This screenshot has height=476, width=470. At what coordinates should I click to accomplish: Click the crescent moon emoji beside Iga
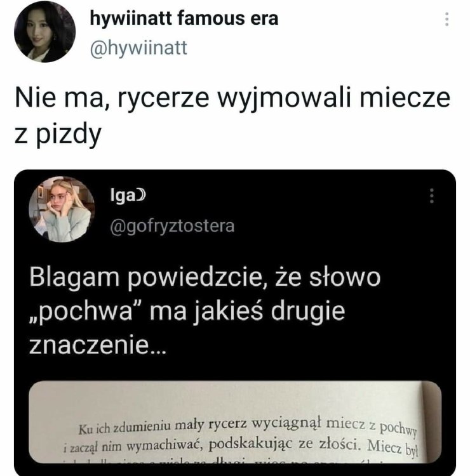[x=141, y=195]
